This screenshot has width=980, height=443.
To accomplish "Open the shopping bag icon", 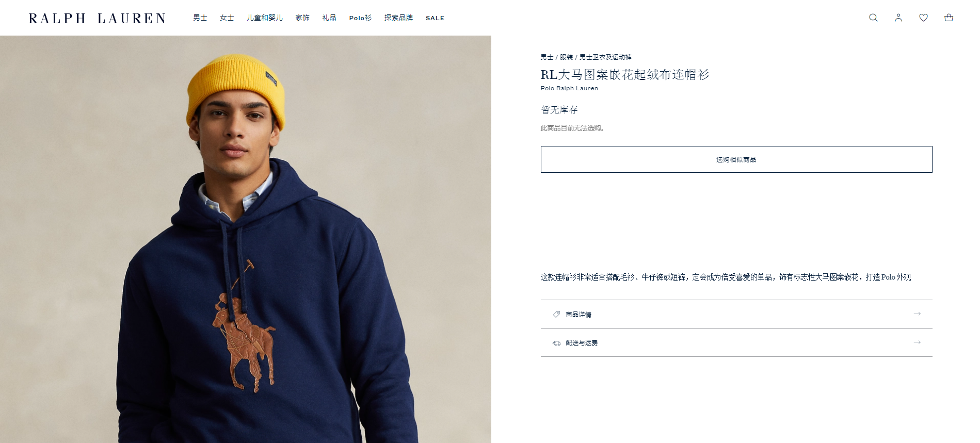I will pos(949,18).
